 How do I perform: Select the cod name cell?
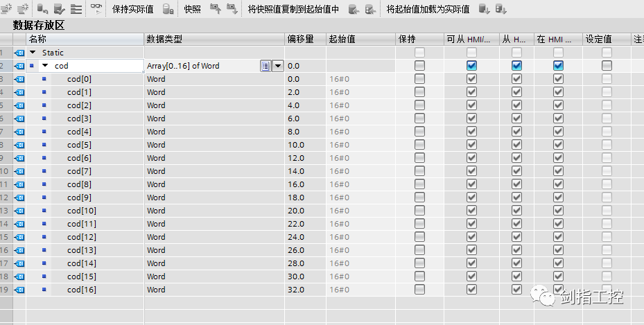(x=85, y=66)
